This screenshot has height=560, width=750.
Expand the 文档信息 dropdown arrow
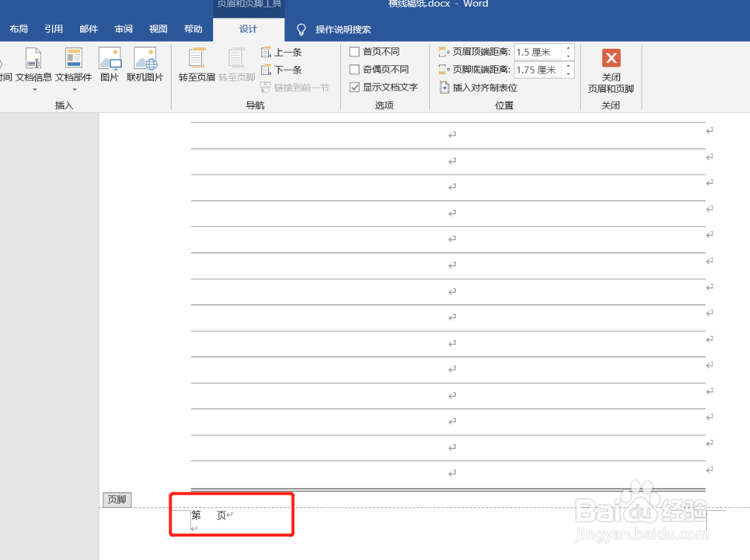pyautogui.click(x=34, y=89)
